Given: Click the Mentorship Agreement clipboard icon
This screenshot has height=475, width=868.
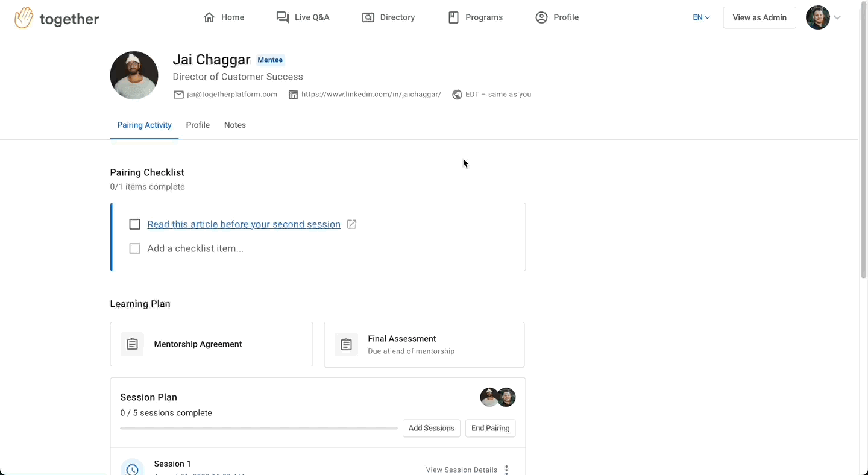Looking at the screenshot, I should click(x=132, y=344).
